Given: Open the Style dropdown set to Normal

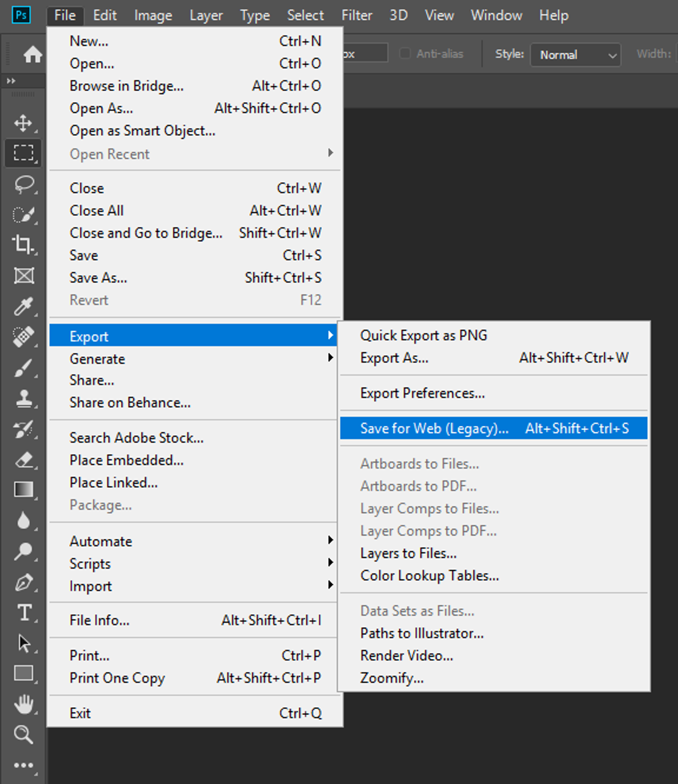Looking at the screenshot, I should [575, 55].
